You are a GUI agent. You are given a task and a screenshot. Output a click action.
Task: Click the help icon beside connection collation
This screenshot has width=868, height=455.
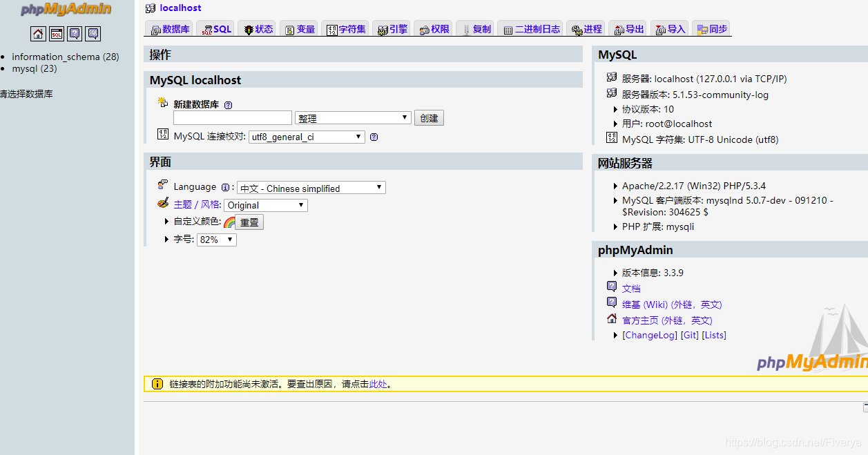pyautogui.click(x=374, y=137)
